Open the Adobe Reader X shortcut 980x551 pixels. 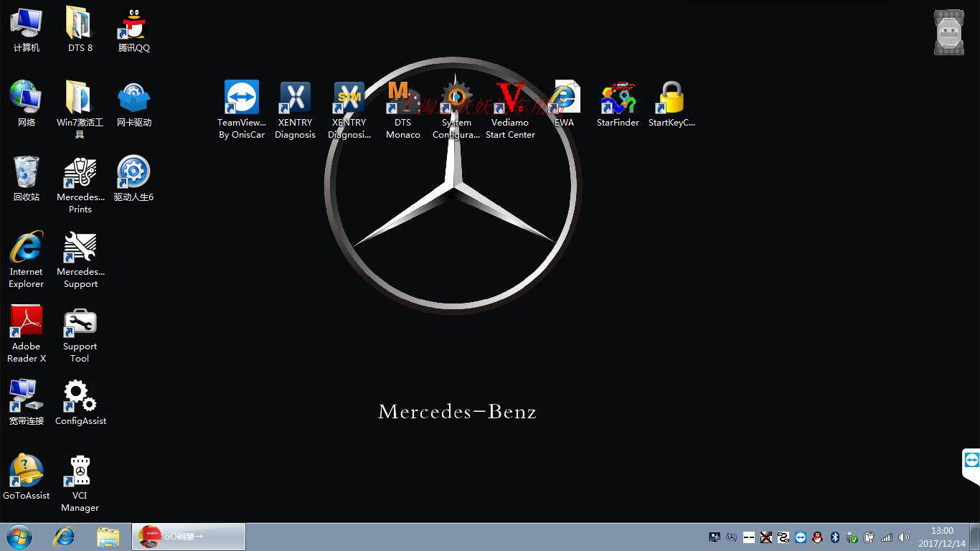27,334
